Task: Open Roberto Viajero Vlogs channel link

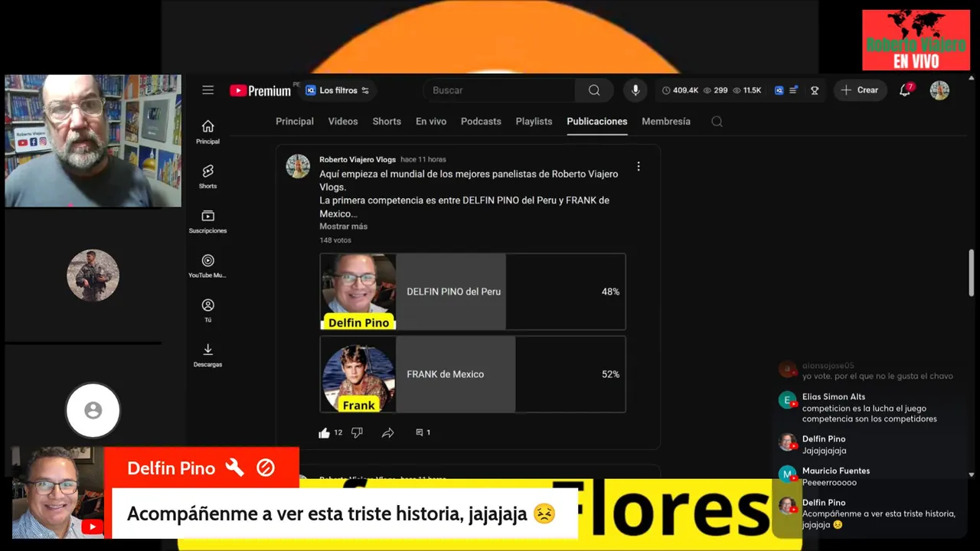Action: click(358, 160)
